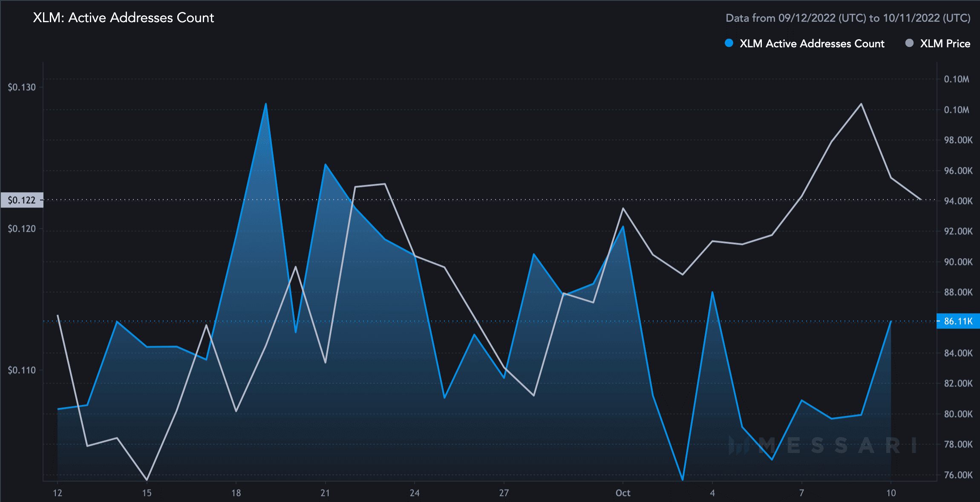Click the 82.00K right axis label
Screen dimensions: 980x502
(x=958, y=384)
